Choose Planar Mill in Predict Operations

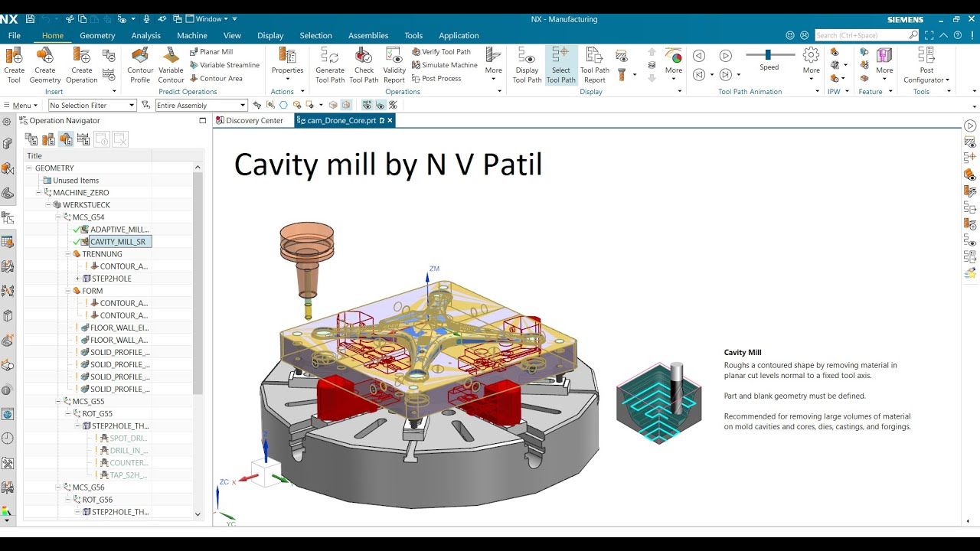[x=211, y=52]
